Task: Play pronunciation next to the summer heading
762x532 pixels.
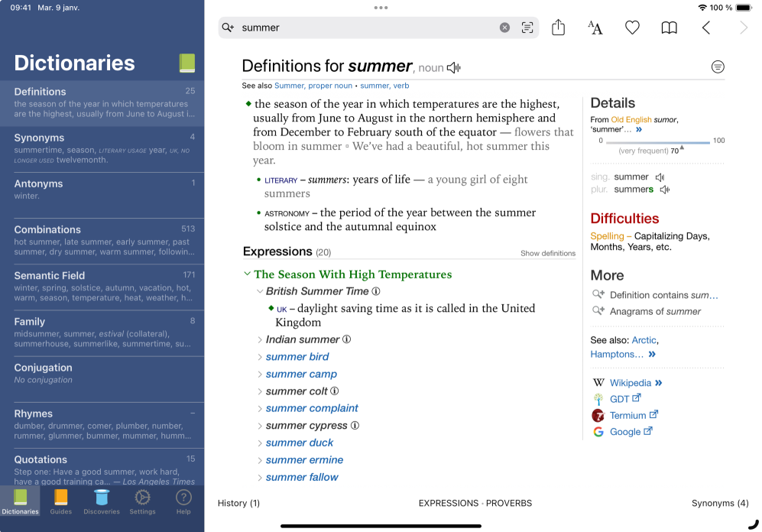Action: [x=454, y=67]
